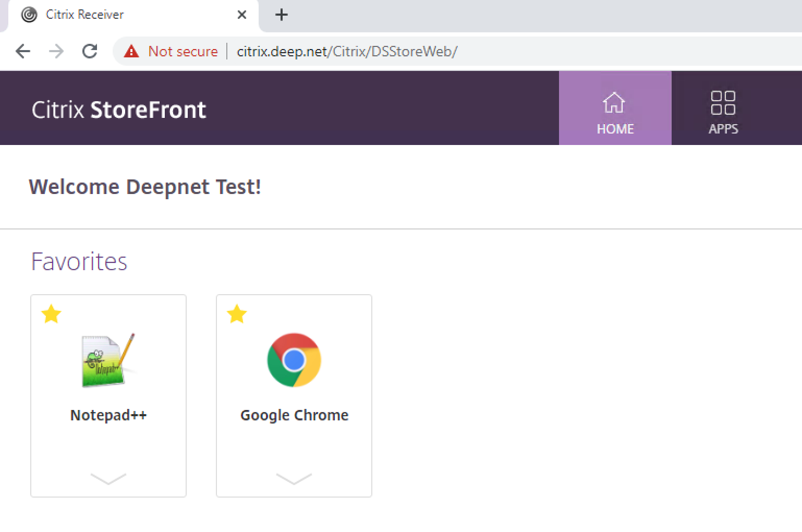Screen dimensions: 802x532
Task: Click the browser forward arrow
Action: coord(56,51)
